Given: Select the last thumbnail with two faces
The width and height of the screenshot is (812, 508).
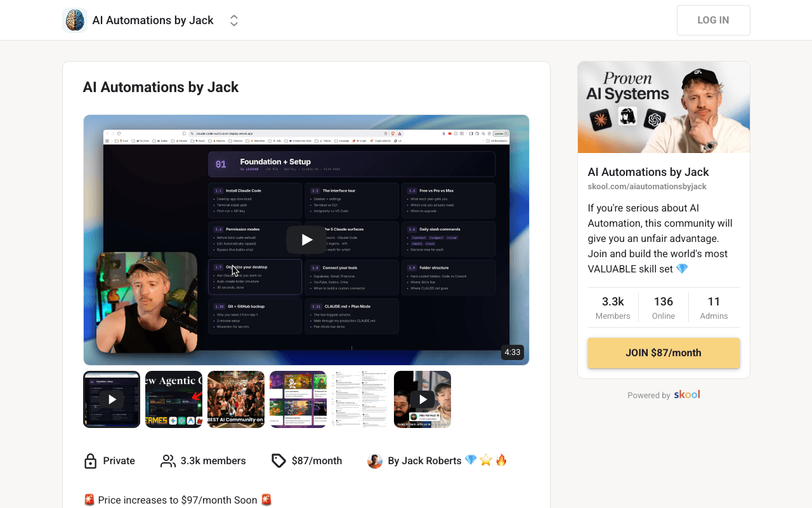Looking at the screenshot, I should click(422, 399).
